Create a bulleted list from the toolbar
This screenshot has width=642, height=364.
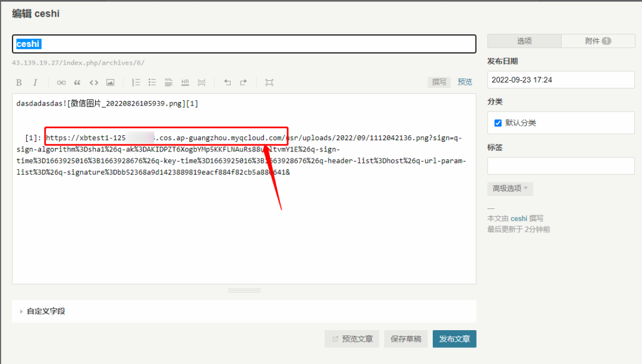(x=152, y=83)
